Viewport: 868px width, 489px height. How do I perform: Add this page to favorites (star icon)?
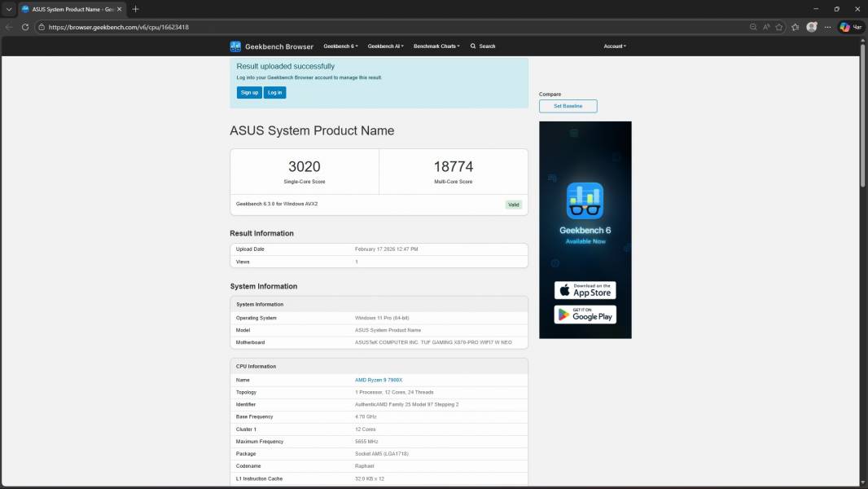(x=779, y=27)
